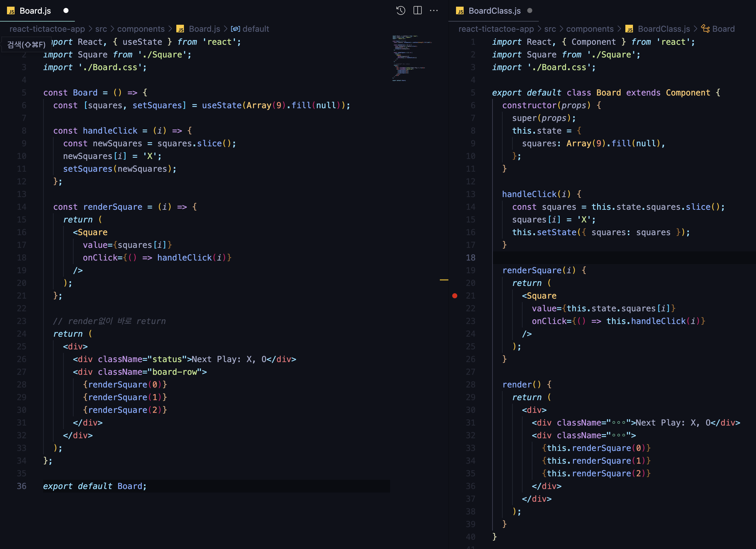
Task: Click the white unsaved dot on Board.js tab
Action: point(66,11)
